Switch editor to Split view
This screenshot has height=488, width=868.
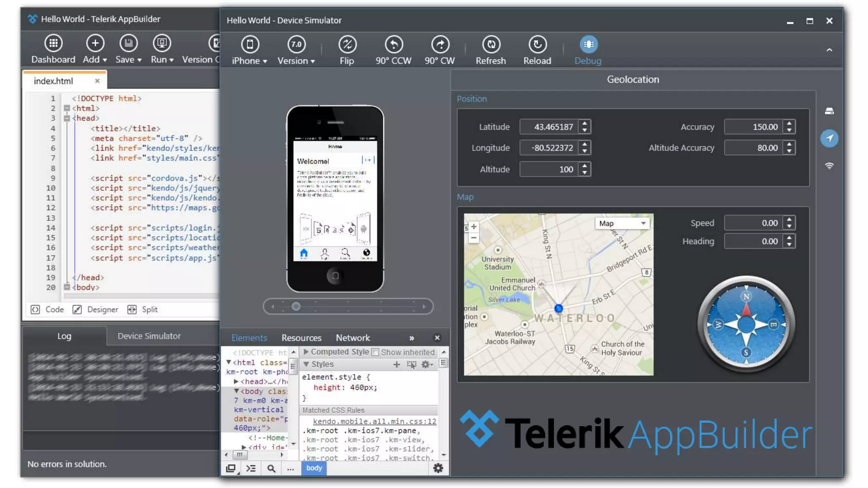pyautogui.click(x=142, y=310)
